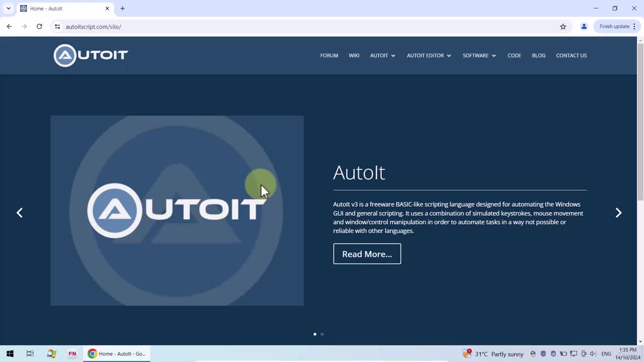Click the address bar URL field
Viewport: 644px width, 362px height.
(311, 26)
